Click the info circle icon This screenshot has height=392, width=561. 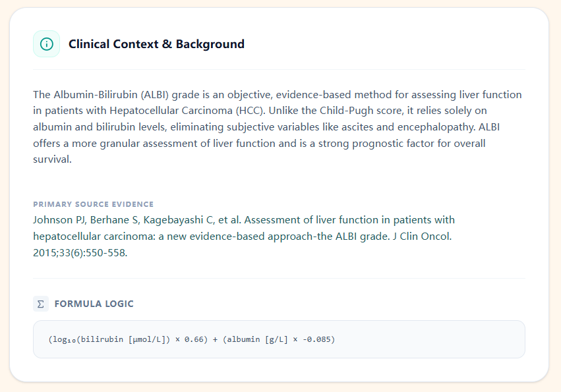point(46,44)
